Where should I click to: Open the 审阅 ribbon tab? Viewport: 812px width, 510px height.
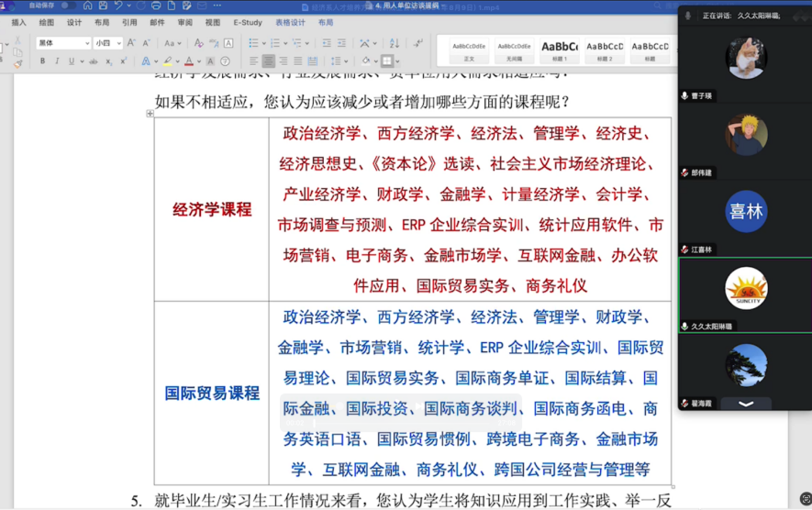[x=185, y=22]
